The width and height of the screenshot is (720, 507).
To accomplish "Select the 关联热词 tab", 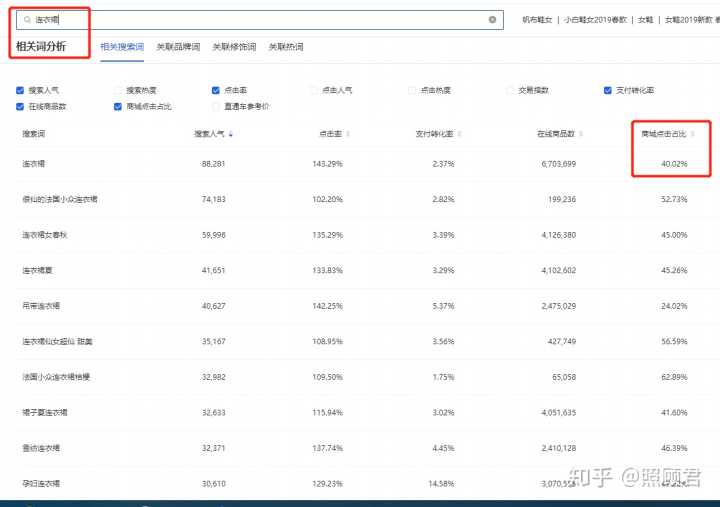I will 286,47.
